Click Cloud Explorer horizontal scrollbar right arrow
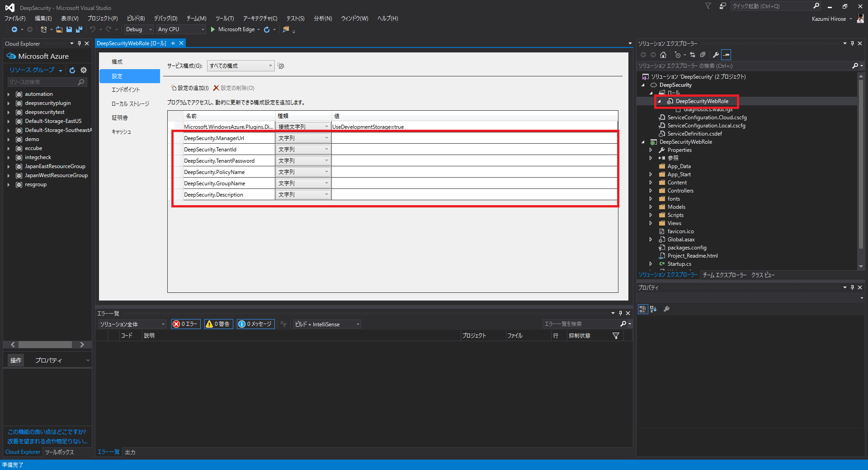 pos(82,345)
